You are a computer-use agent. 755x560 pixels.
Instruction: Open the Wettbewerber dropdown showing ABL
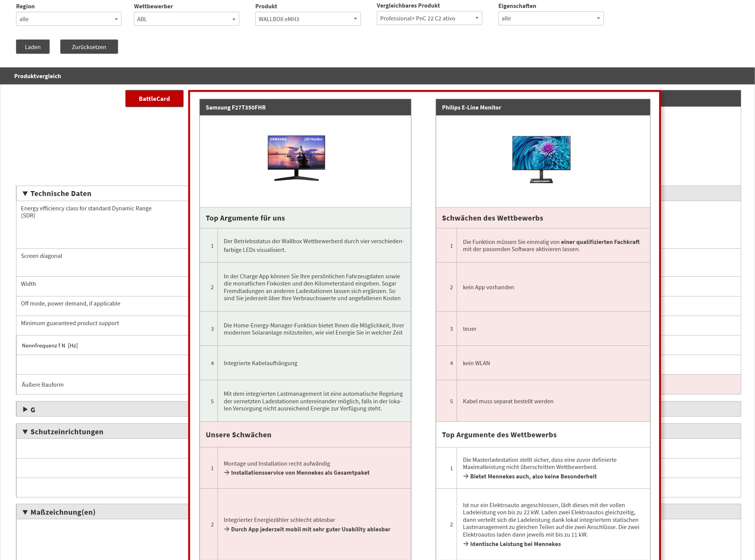pyautogui.click(x=186, y=19)
